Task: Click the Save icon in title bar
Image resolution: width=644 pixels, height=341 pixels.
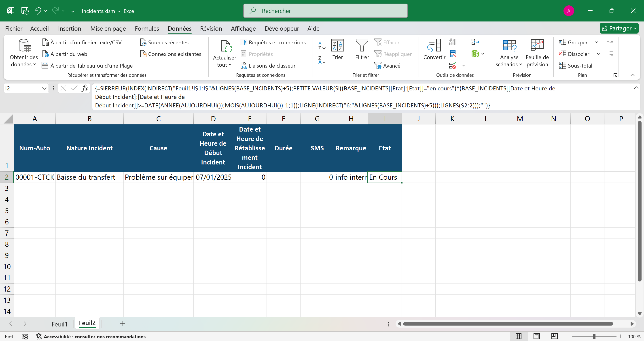Action: click(x=25, y=11)
